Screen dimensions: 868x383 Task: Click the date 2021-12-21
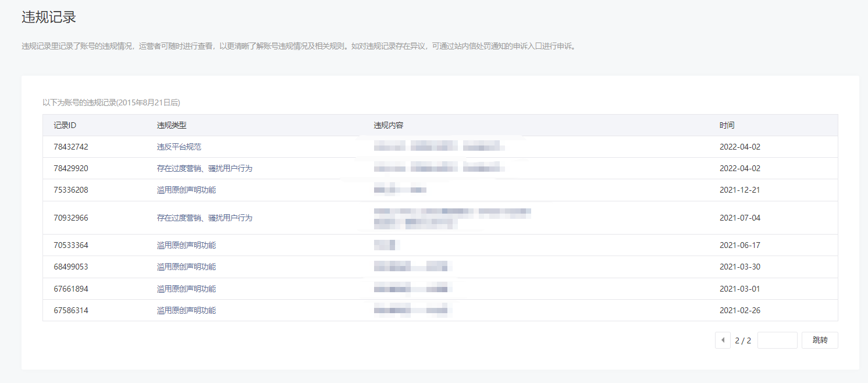click(x=740, y=190)
